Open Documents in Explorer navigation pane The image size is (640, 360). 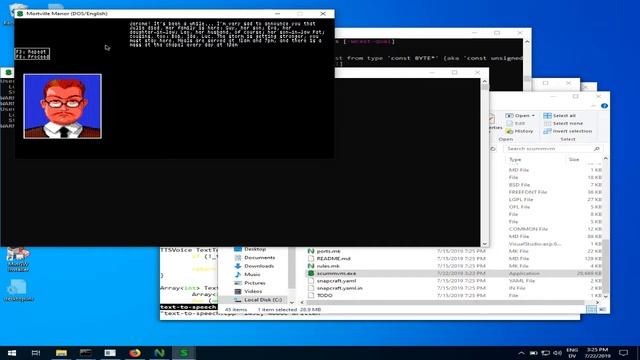[x=259, y=258]
